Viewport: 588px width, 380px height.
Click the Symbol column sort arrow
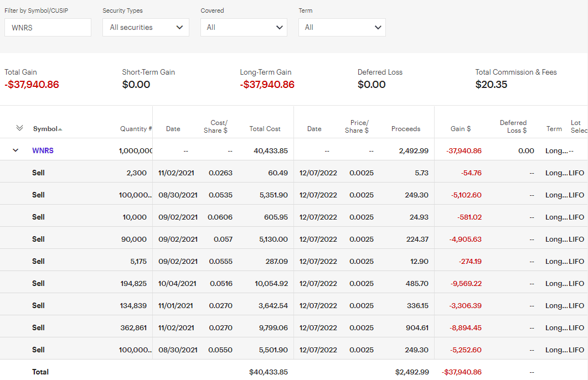[x=60, y=129]
